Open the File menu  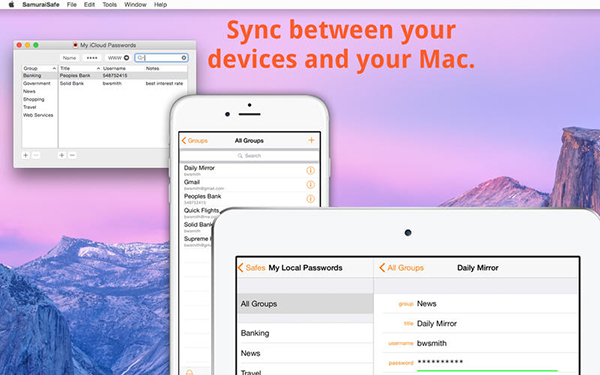coord(72,5)
